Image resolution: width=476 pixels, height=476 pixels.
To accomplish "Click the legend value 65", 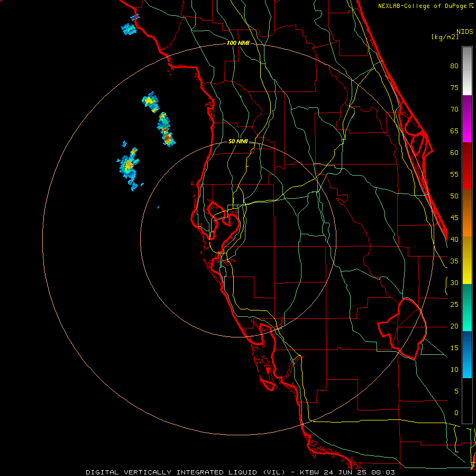I will [x=454, y=131].
